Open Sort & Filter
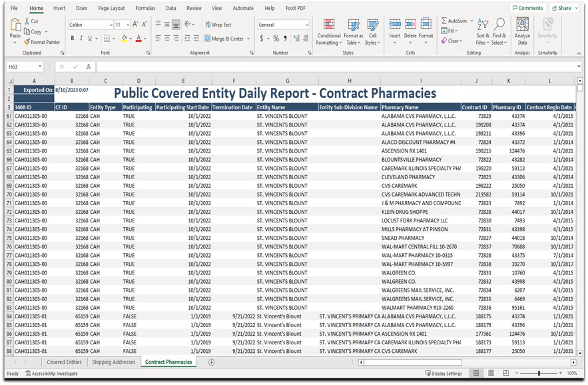The image size is (588, 385). pos(483,32)
